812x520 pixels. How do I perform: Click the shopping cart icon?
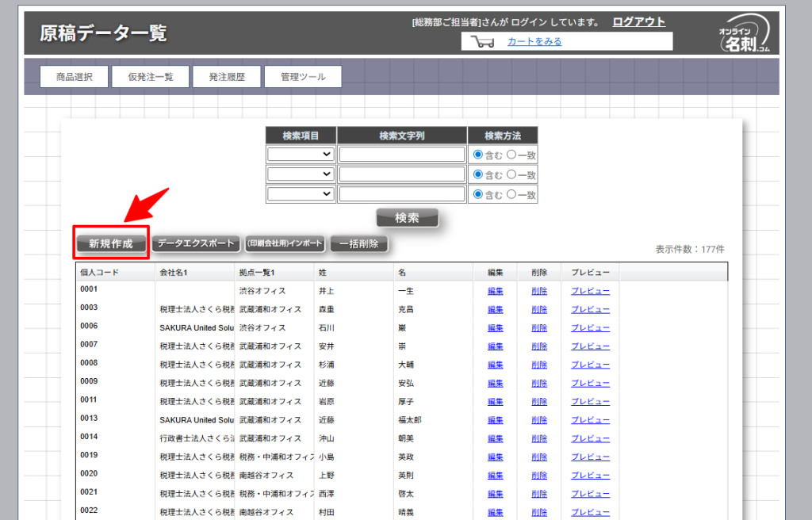[x=482, y=42]
